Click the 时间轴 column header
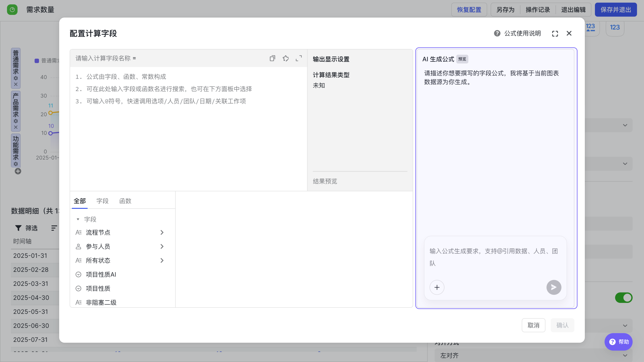Image resolution: width=644 pixels, height=362 pixels. (x=22, y=241)
